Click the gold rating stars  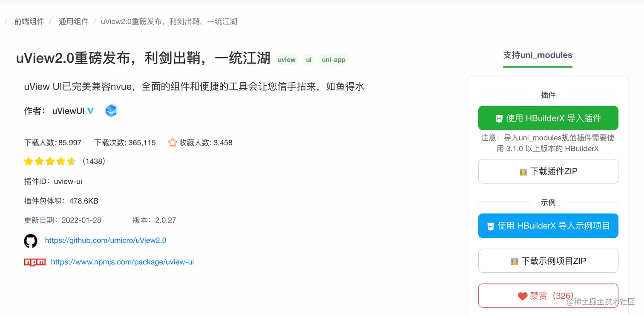pos(50,161)
